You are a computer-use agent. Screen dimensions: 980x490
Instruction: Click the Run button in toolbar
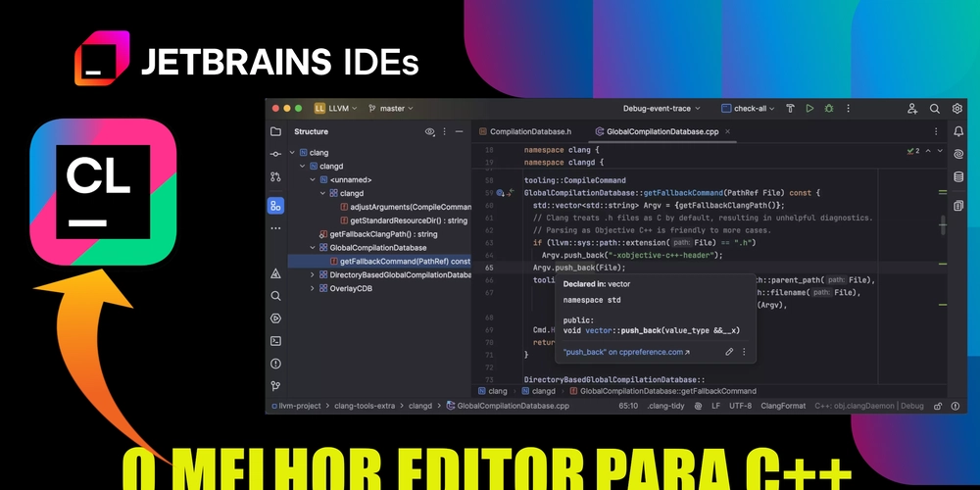(809, 109)
